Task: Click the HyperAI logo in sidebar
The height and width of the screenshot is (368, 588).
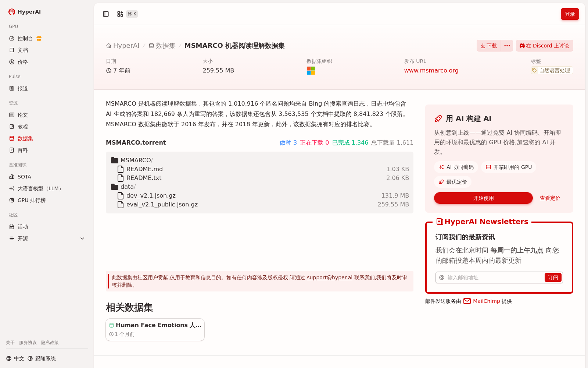Action: click(25, 12)
